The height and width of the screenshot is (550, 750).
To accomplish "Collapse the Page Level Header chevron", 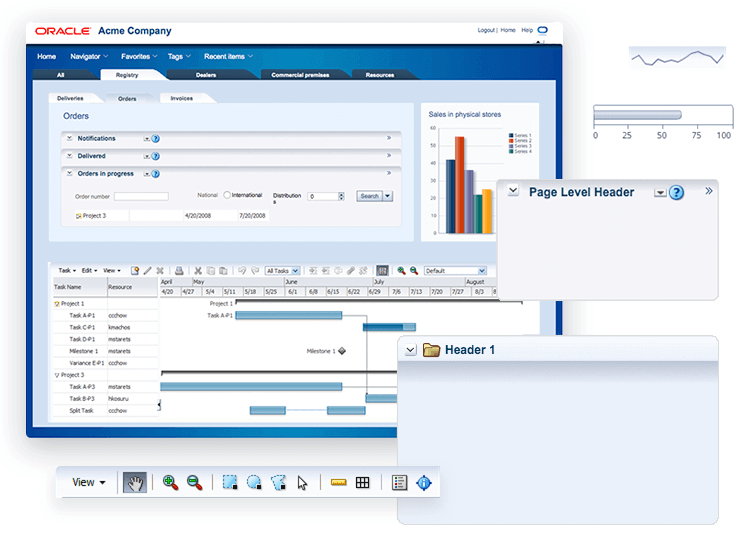I will tap(513, 190).
